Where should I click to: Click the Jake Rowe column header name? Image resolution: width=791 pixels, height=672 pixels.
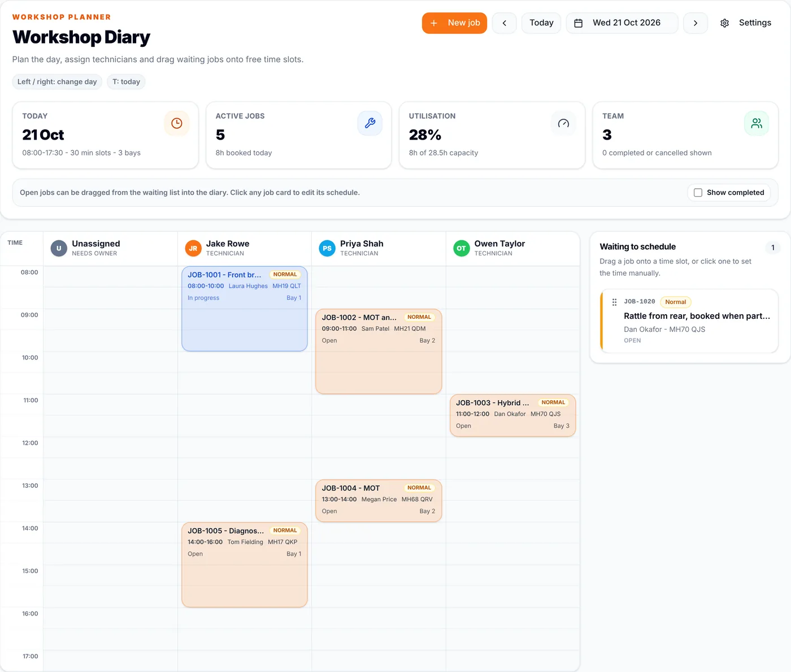point(228,244)
